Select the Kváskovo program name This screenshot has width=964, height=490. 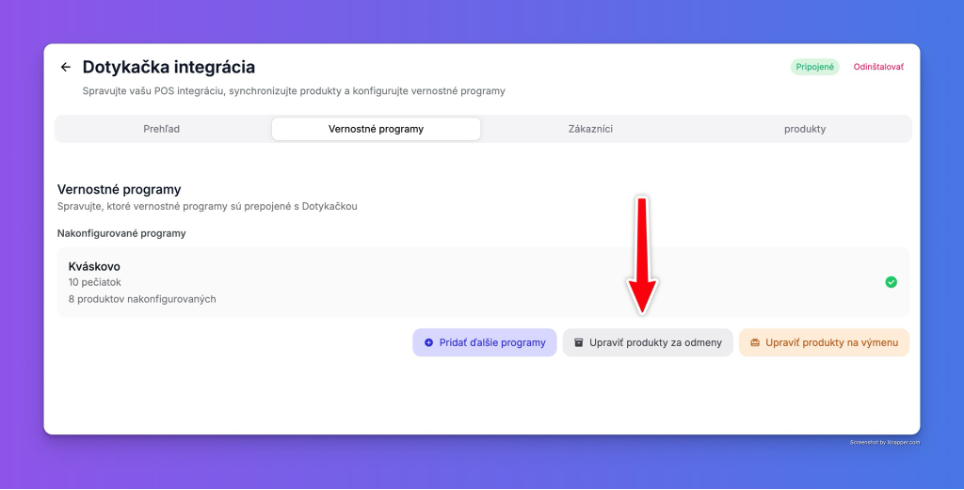(x=94, y=267)
